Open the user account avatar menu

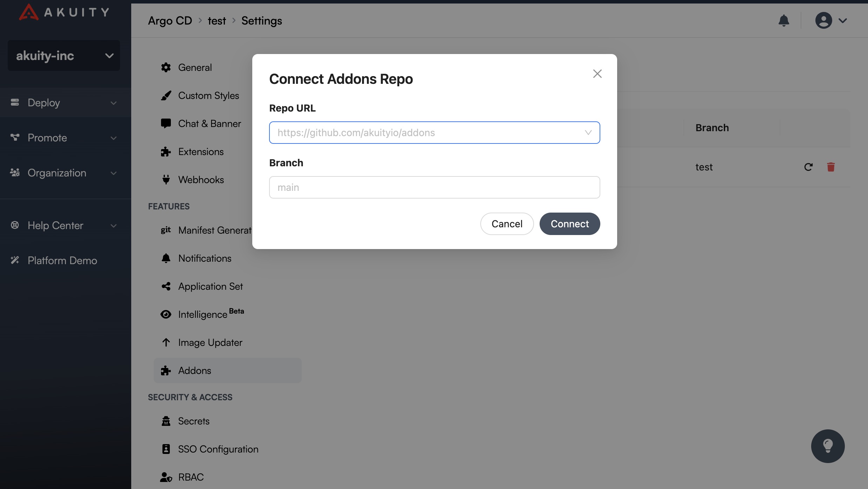[823, 20]
